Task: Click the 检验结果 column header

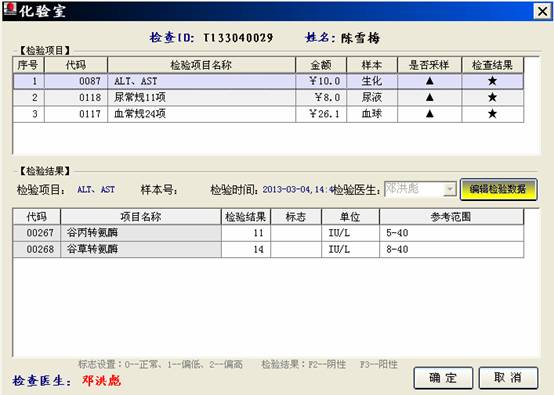Action: click(246, 217)
